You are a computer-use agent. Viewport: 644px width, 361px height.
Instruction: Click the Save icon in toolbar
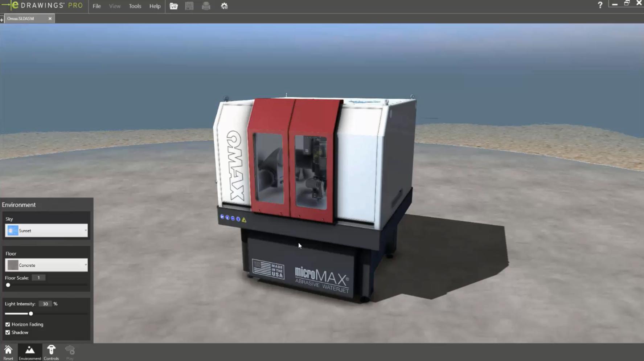point(189,6)
